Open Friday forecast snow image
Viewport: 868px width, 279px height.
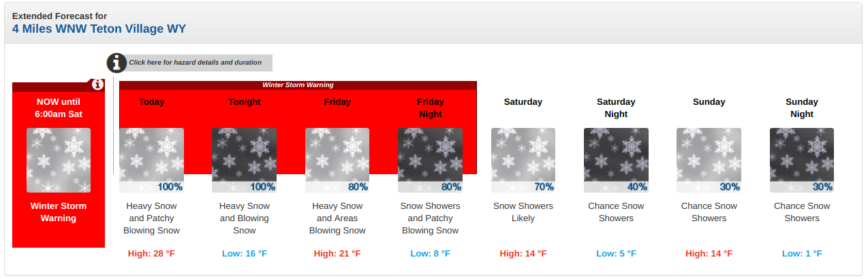(337, 161)
